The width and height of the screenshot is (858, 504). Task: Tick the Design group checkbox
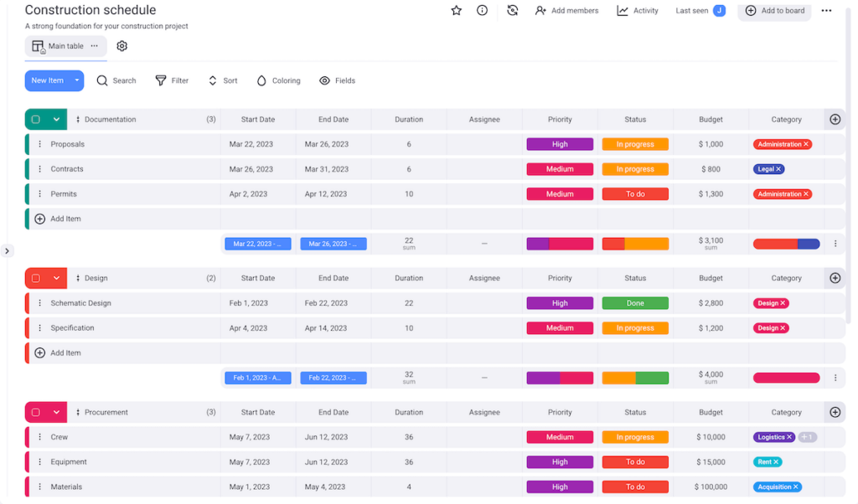pos(36,278)
